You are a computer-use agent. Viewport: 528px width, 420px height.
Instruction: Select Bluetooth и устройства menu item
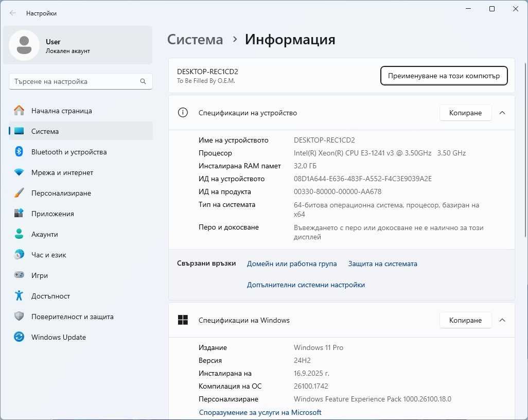(81, 152)
